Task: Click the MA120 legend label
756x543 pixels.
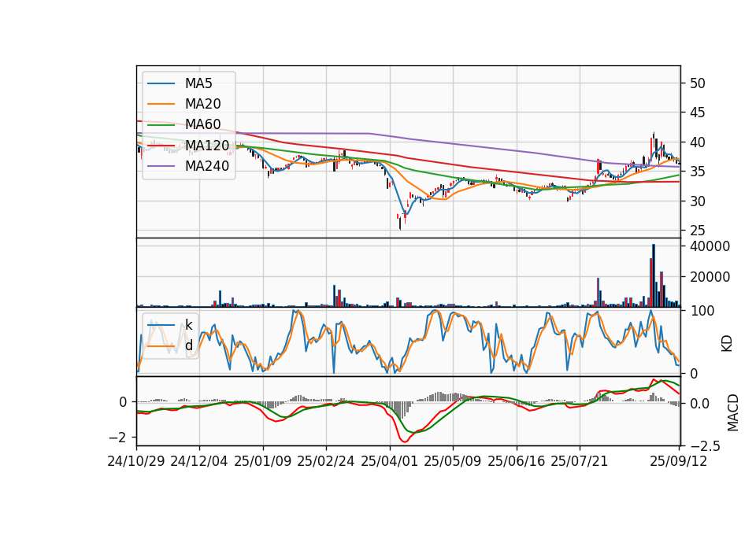Action: click(207, 145)
